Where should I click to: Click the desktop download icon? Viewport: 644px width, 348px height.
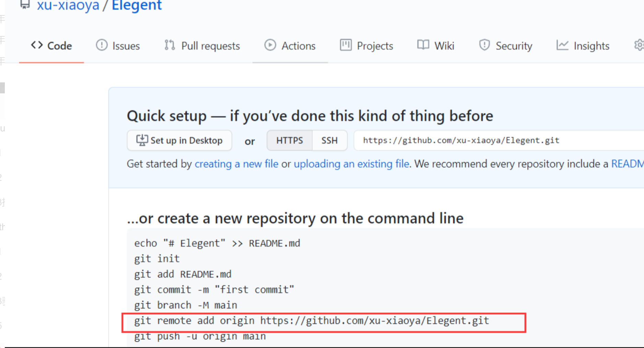142,140
